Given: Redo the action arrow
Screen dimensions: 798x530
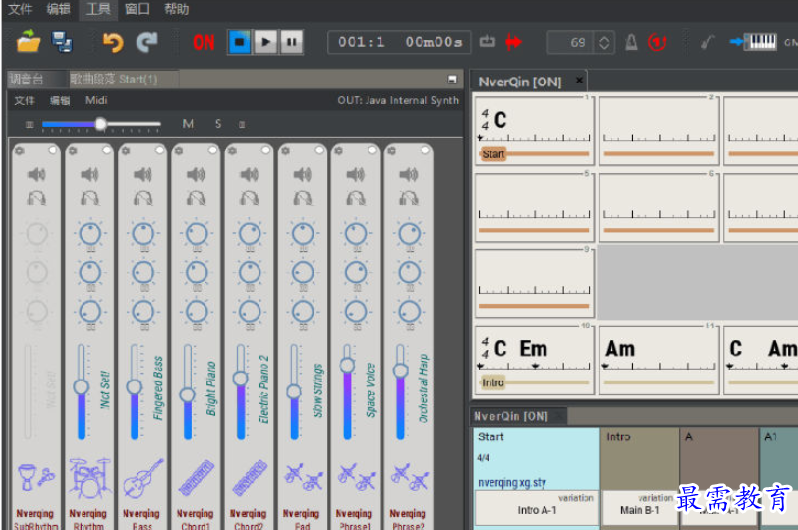Looking at the screenshot, I should (x=147, y=42).
